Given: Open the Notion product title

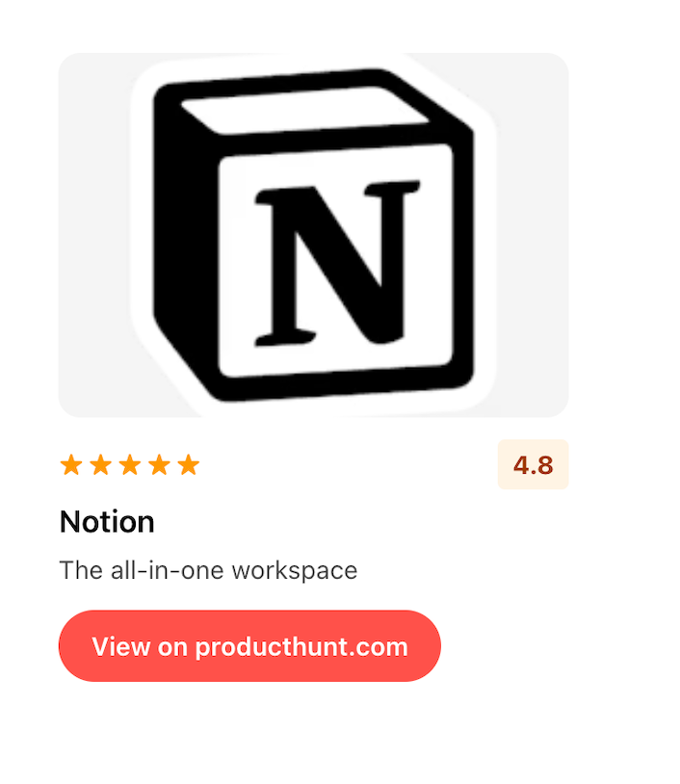Looking at the screenshot, I should point(107,522).
